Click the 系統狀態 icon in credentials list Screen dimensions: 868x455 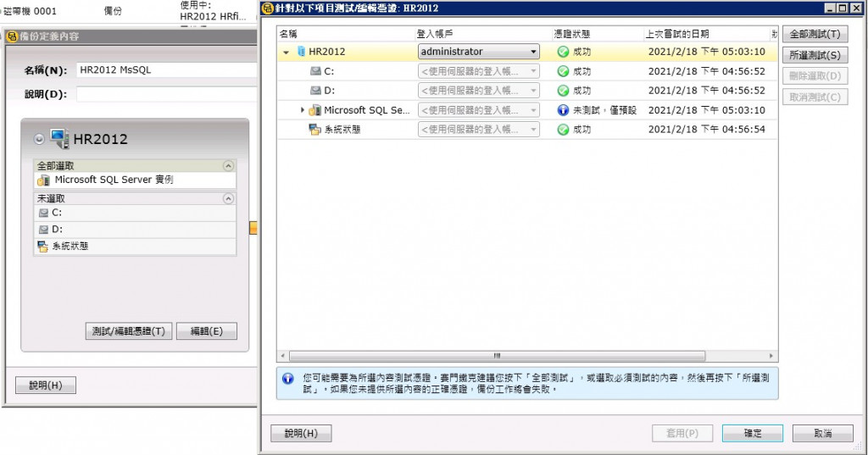(x=314, y=130)
